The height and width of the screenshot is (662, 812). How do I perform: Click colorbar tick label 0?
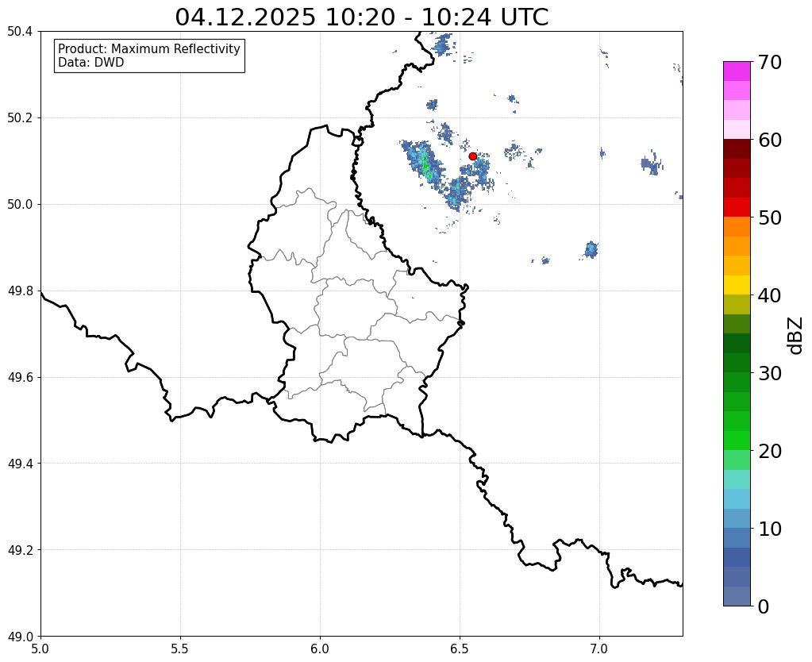pos(764,606)
